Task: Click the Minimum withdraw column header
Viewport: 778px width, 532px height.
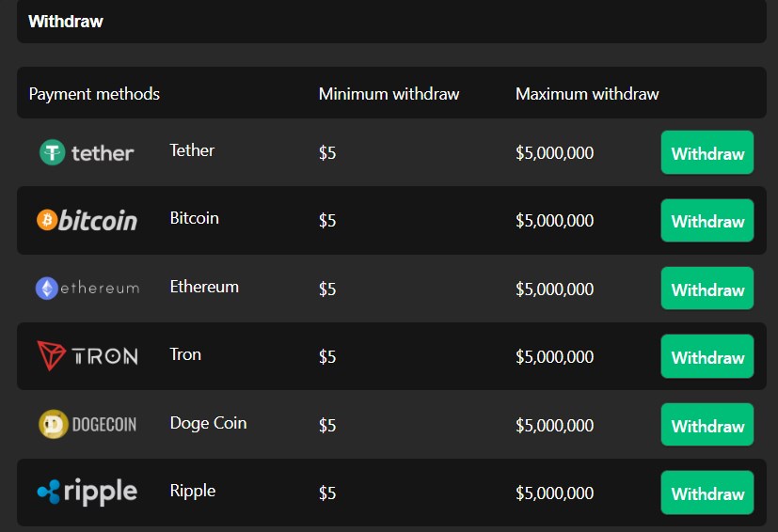Action: coord(389,94)
